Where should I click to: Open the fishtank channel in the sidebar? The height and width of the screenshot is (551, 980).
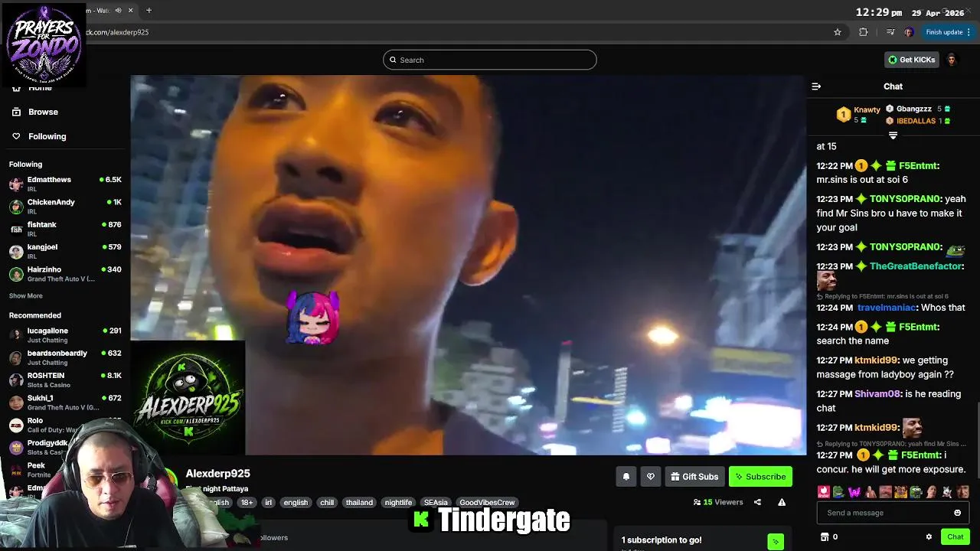[65, 228]
